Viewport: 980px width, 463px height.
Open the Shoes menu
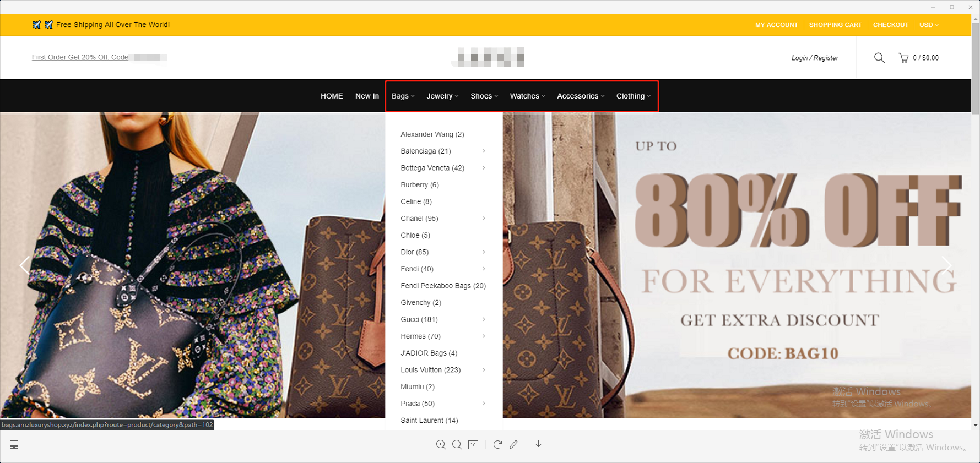(484, 96)
